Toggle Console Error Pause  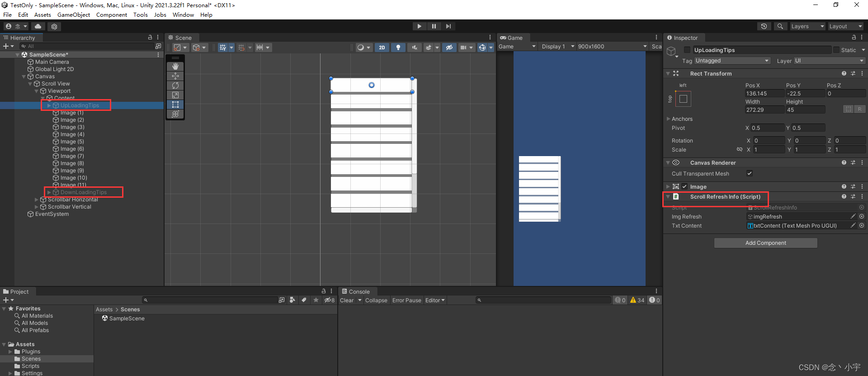click(x=406, y=300)
